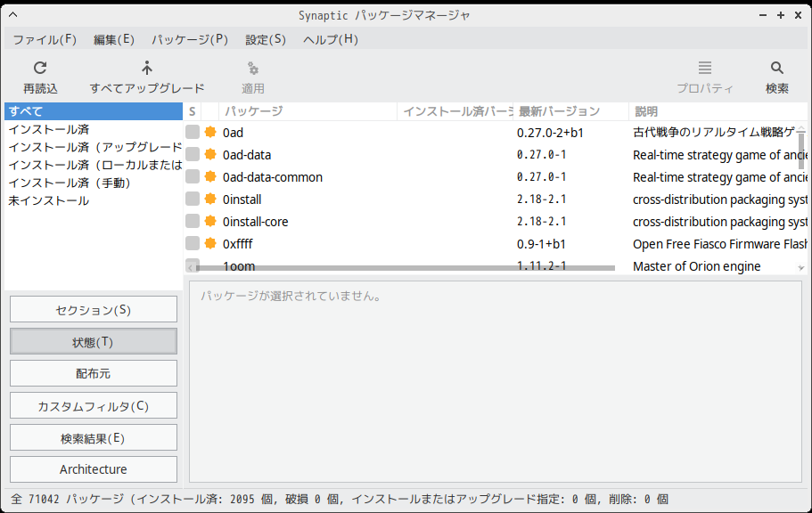Click the upgrade all (すべてアップグレード) arrow icon
The image size is (812, 513).
click(147, 68)
